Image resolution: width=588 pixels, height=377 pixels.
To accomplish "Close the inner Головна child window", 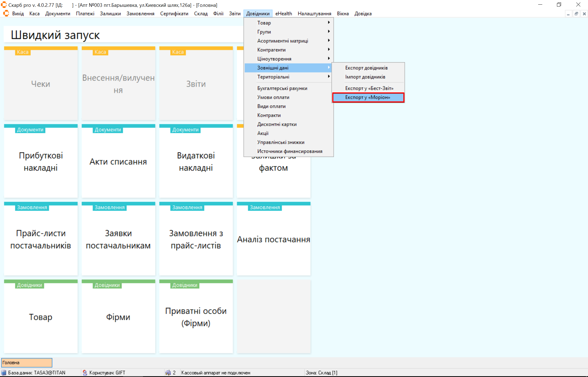I will point(584,14).
